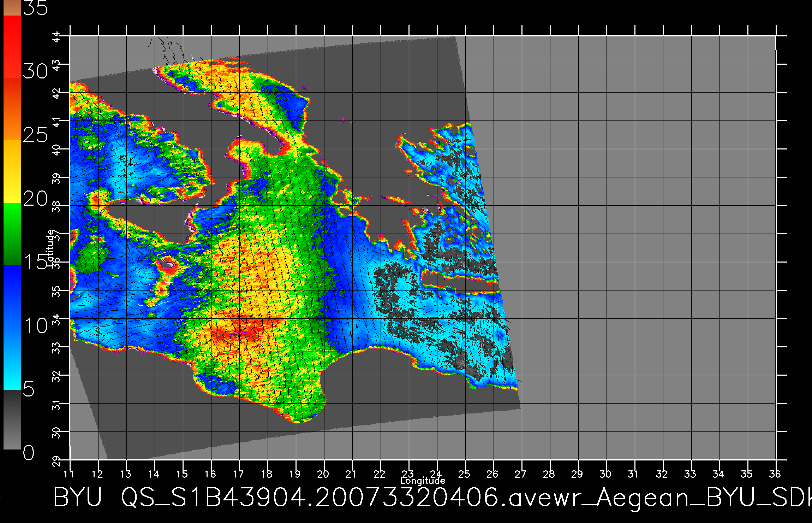This screenshot has width=812, height=523.
Task: Click latitude axis tick label 41
Action: pyautogui.click(x=57, y=121)
